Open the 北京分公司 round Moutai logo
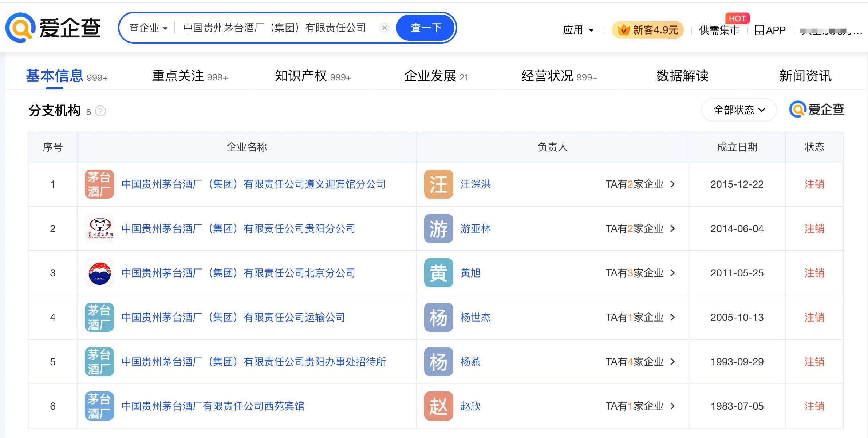 (x=99, y=273)
